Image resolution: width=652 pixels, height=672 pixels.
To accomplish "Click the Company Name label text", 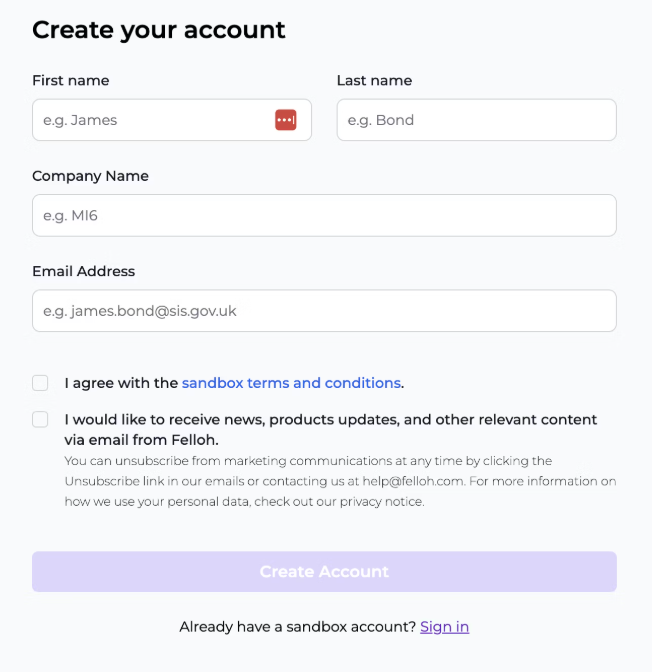I will point(90,176).
